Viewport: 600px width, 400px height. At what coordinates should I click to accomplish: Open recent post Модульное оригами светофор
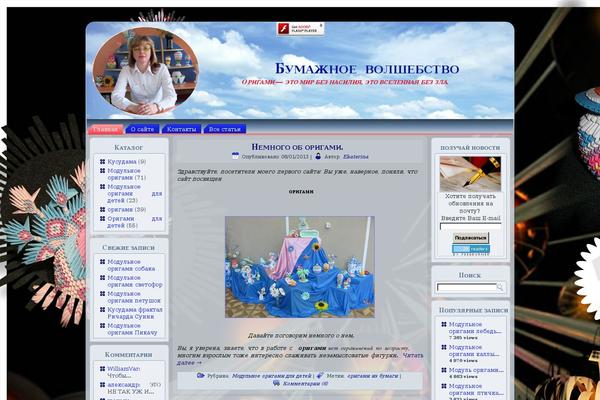coord(135,281)
